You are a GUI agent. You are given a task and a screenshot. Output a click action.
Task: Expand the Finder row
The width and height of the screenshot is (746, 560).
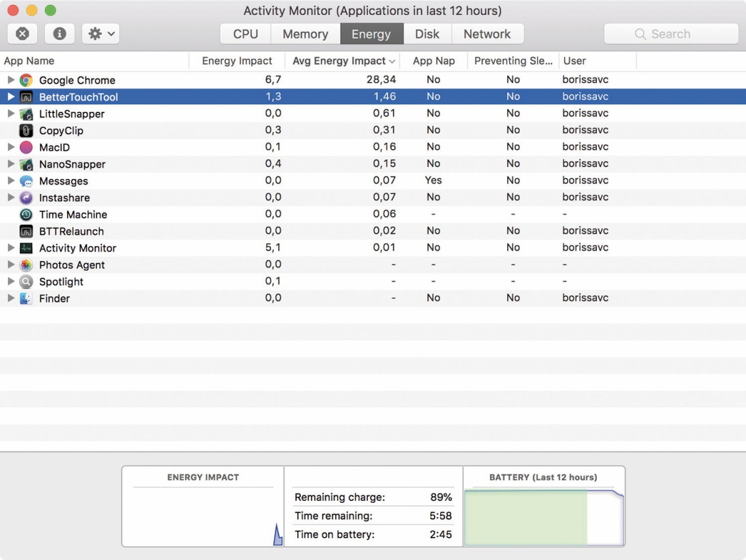[11, 298]
